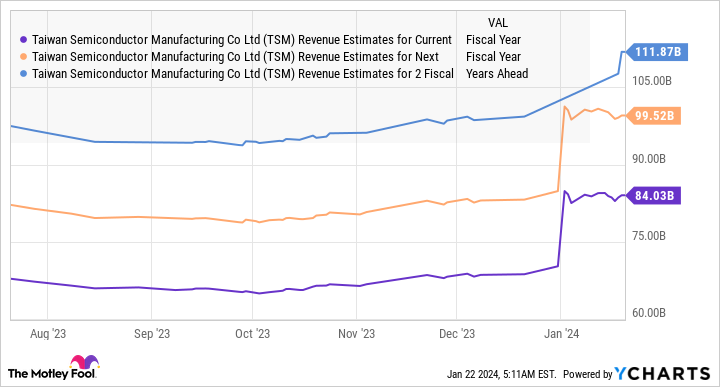The image size is (720, 387).
Task: Click the Nov '23 axis label
Action: click(356, 334)
